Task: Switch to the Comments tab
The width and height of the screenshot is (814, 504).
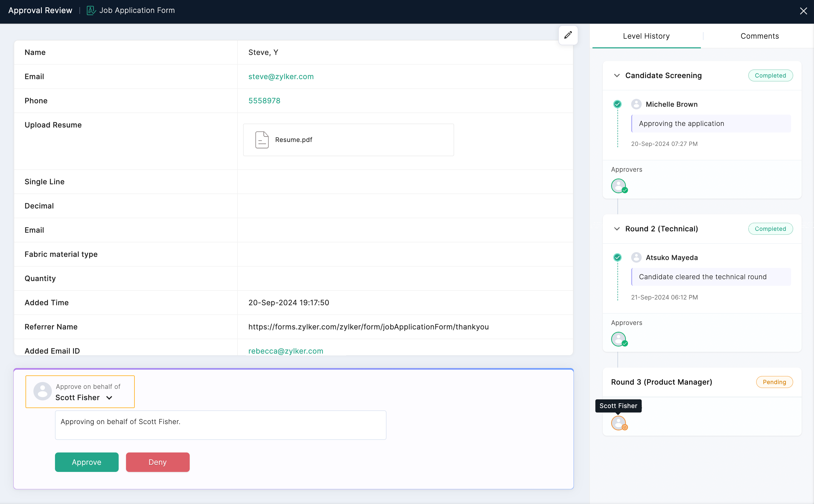Action: [x=760, y=35]
